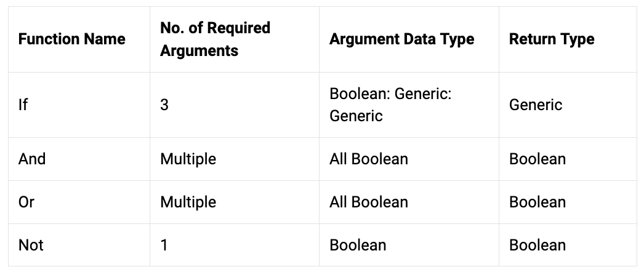Screen dimensions: 644x272
Task: Click the Boolean: Generic: Generic cell
Action: click(x=390, y=105)
